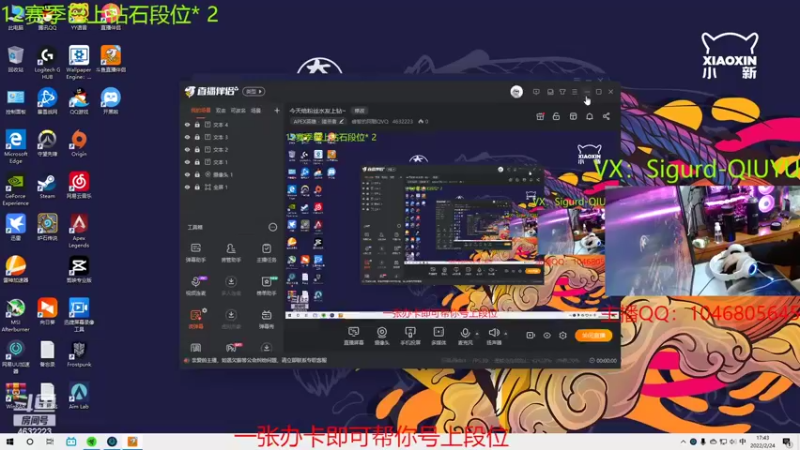Share the stream with the share icon
This screenshot has height=450, width=800.
pyautogui.click(x=606, y=116)
